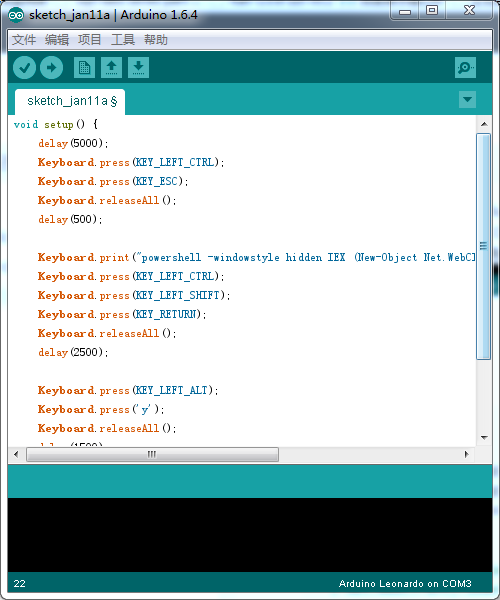Minimize the Arduino window

(x=405, y=11)
